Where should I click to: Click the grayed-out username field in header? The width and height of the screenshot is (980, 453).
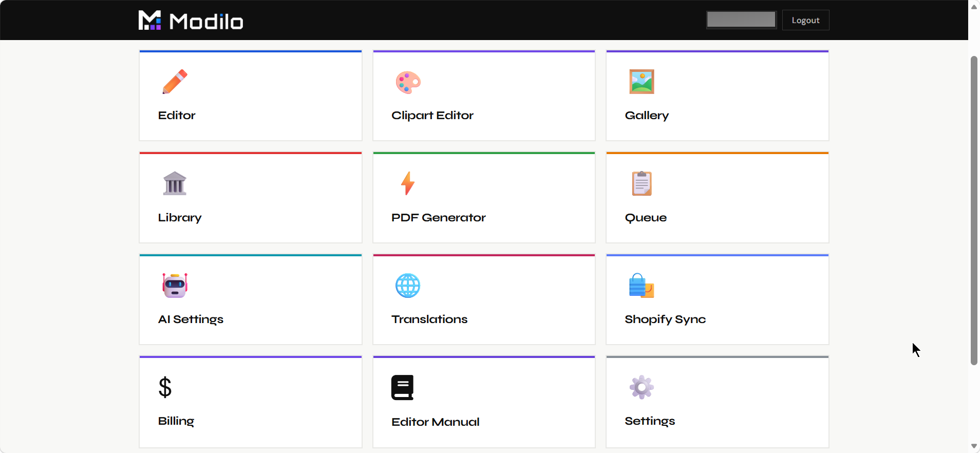[741, 20]
